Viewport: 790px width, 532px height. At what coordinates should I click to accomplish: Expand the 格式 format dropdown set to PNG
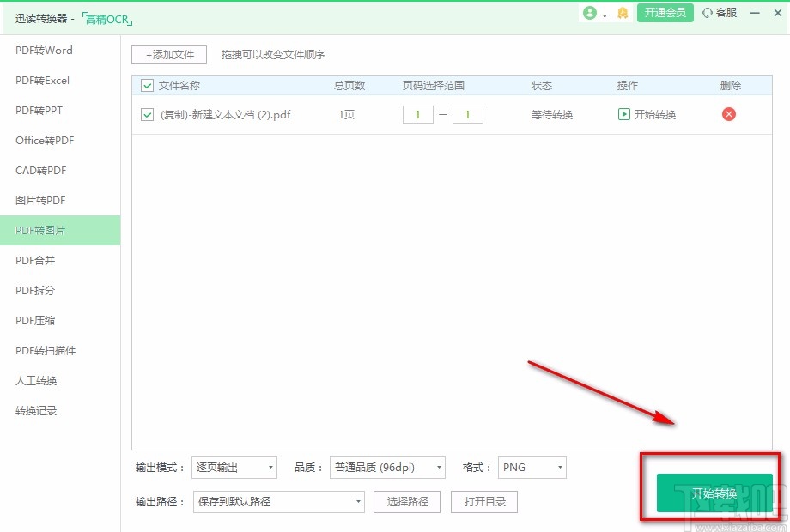click(532, 468)
